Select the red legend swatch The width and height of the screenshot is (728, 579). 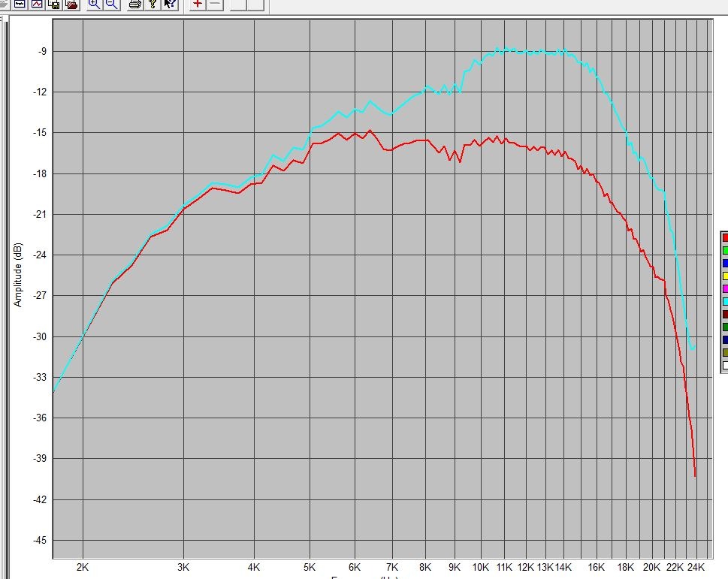click(x=725, y=237)
